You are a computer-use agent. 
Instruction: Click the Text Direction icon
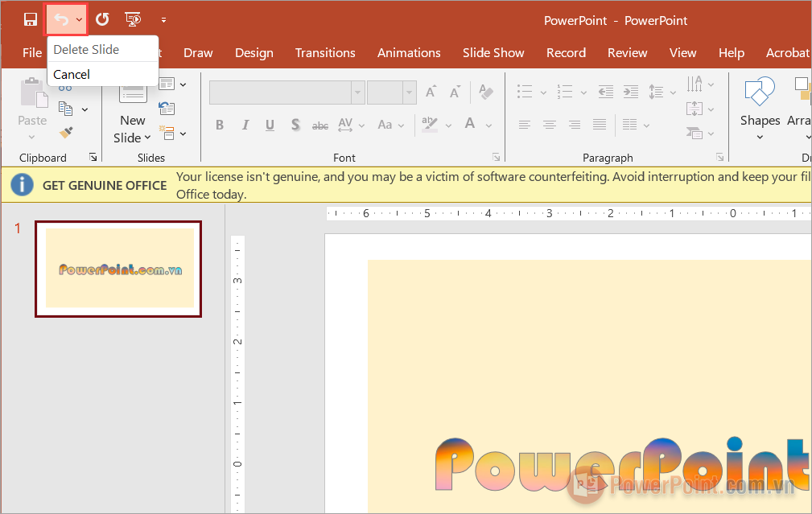click(x=695, y=84)
